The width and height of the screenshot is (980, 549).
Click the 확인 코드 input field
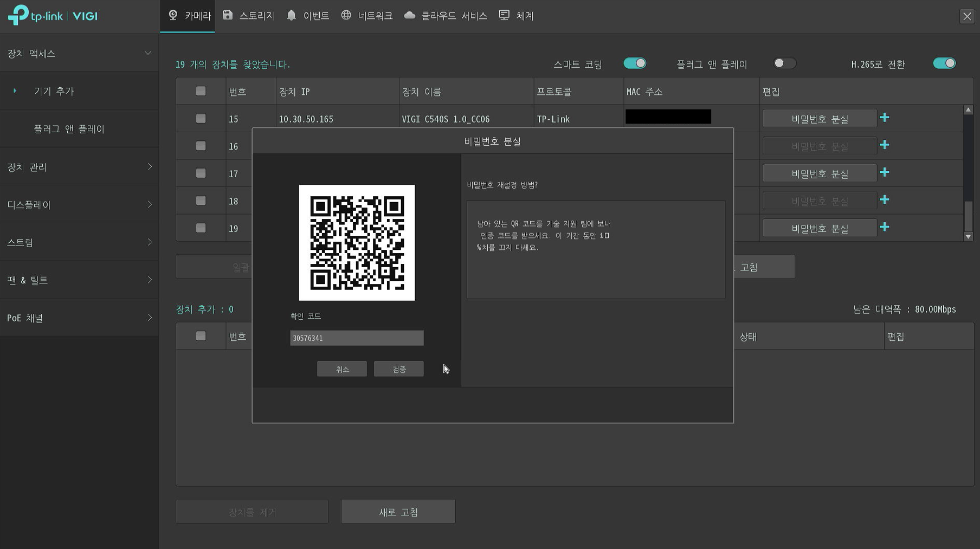tap(357, 338)
